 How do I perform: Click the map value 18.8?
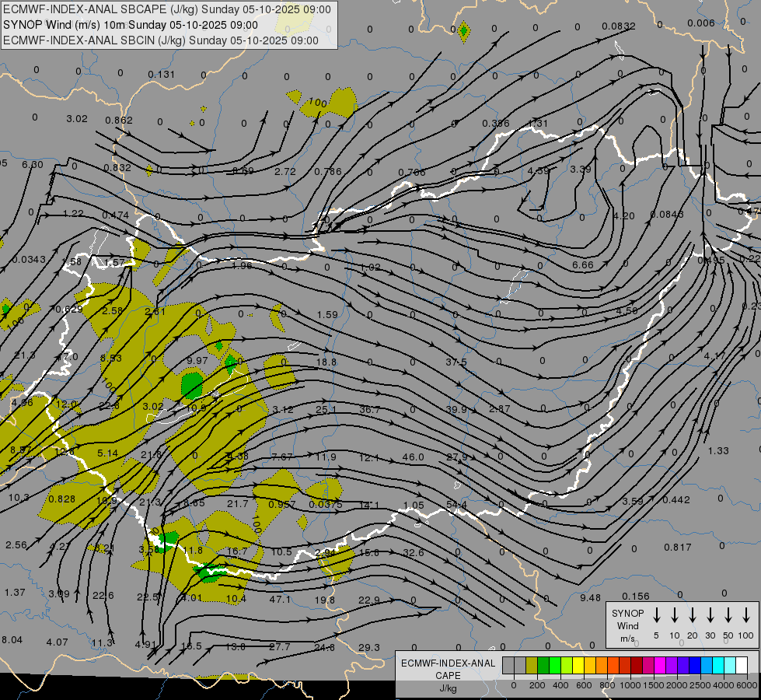pyautogui.click(x=326, y=362)
